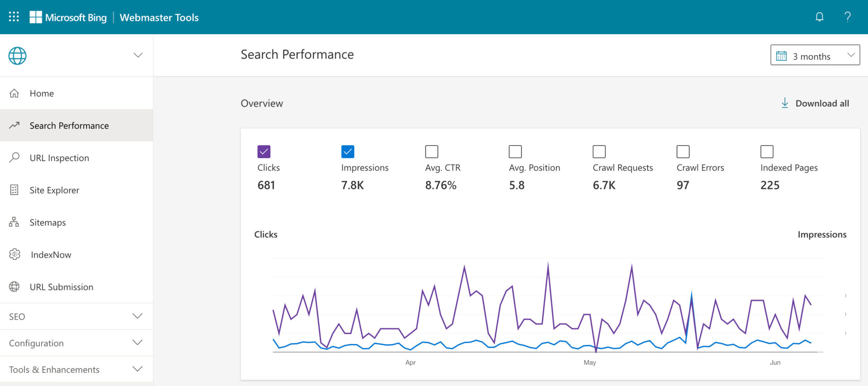The height and width of the screenshot is (386, 868).
Task: Expand the site selector chevron
Action: point(138,55)
